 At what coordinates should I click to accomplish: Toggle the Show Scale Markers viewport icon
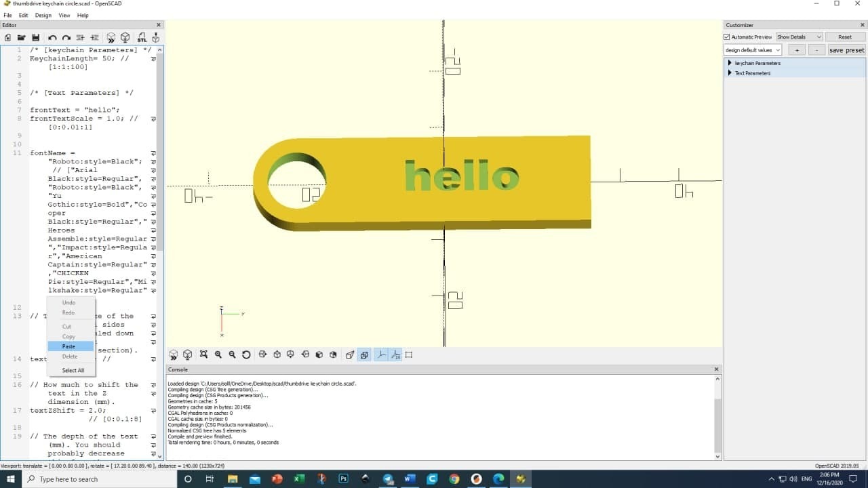[x=396, y=354]
